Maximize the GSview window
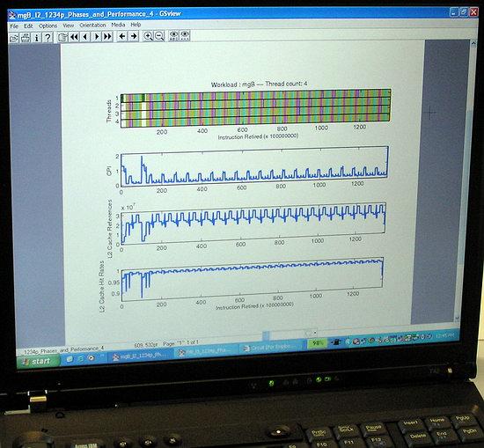484x448 pixels. (x=463, y=12)
